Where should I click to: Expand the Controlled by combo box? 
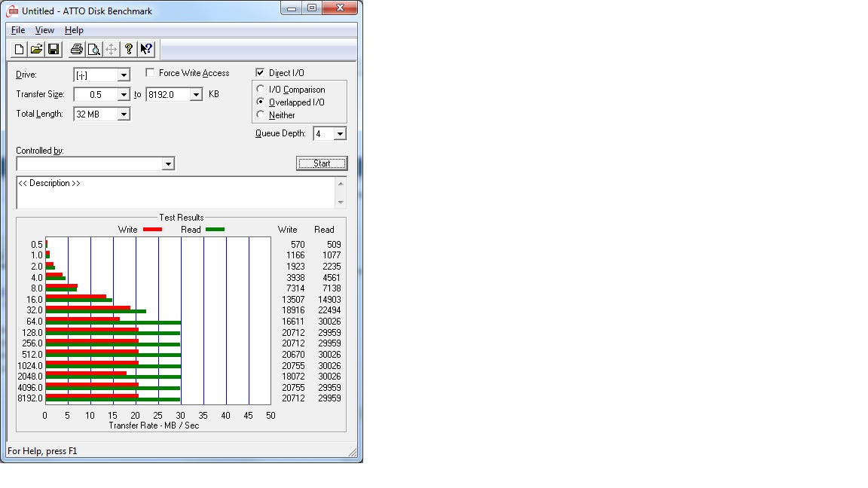tap(168, 164)
